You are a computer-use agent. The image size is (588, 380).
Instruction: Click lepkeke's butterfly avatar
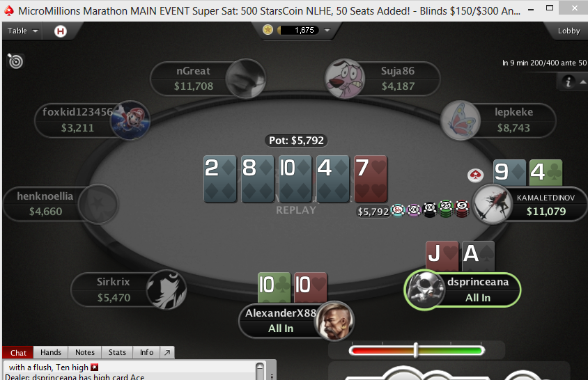[460, 120]
